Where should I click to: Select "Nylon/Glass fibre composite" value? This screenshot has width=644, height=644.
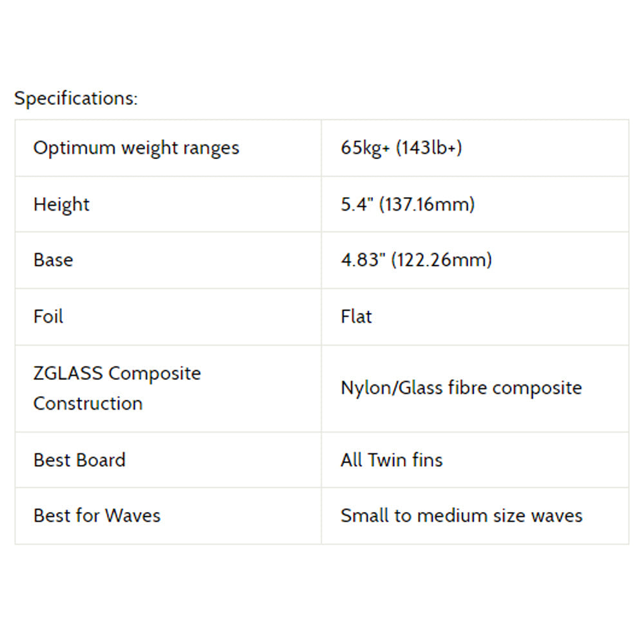tap(460, 388)
